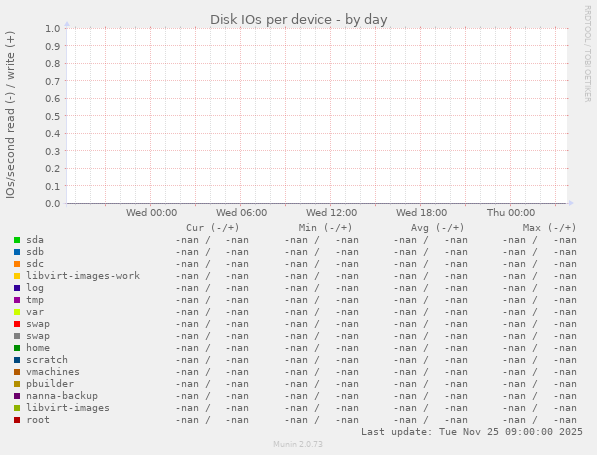Viewport: 597px width, 455px height.
Task: Click the 'Wed 18:00' time axis label
Action: click(x=421, y=212)
